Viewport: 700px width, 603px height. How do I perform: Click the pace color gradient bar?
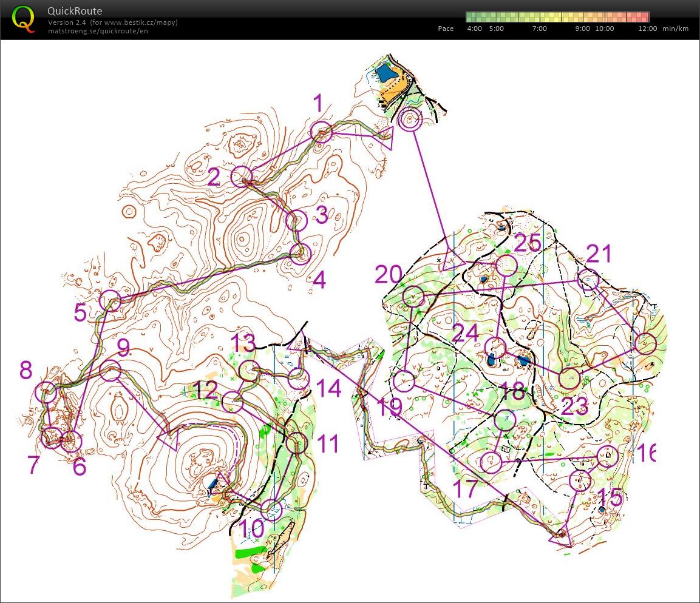[557, 17]
